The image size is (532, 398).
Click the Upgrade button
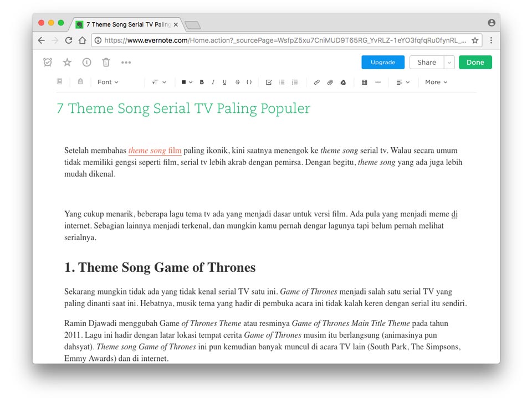pos(383,63)
